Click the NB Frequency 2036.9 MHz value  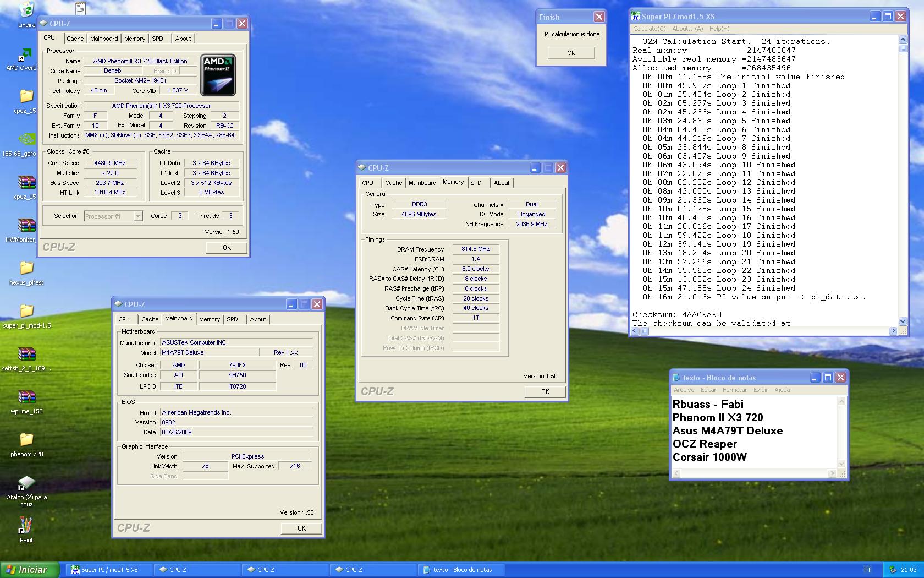532,224
